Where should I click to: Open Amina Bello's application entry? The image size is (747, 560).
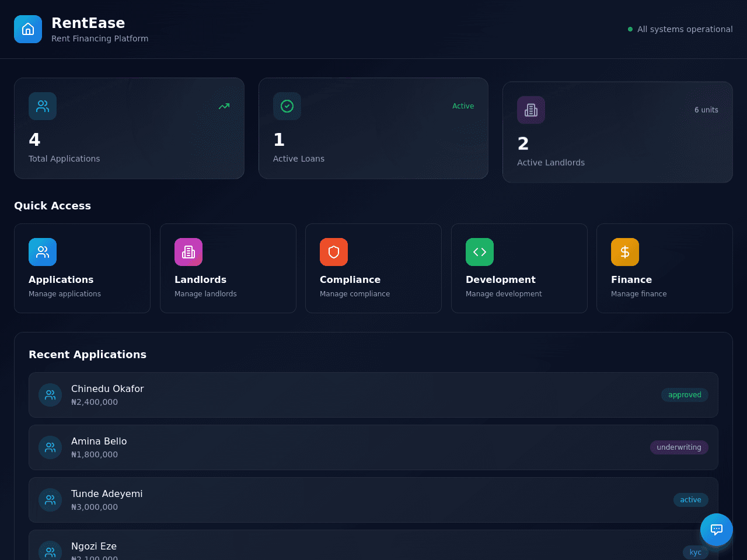click(373, 447)
